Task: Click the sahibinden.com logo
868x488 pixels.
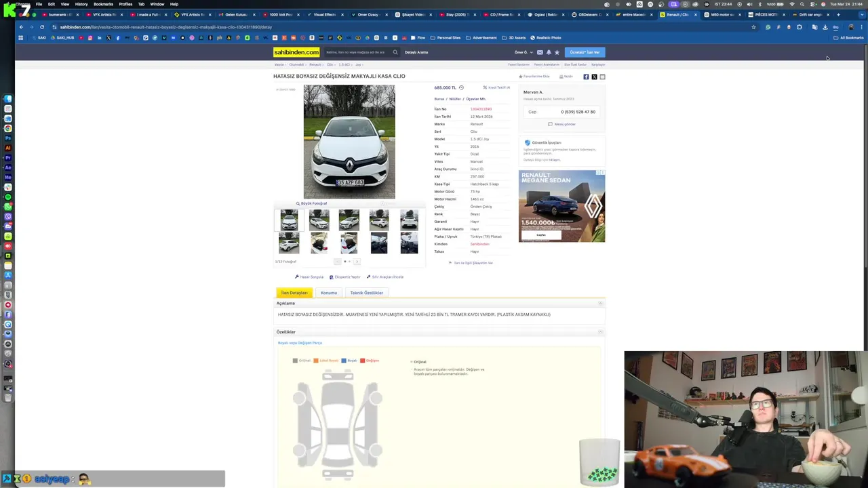Action: pyautogui.click(x=296, y=52)
